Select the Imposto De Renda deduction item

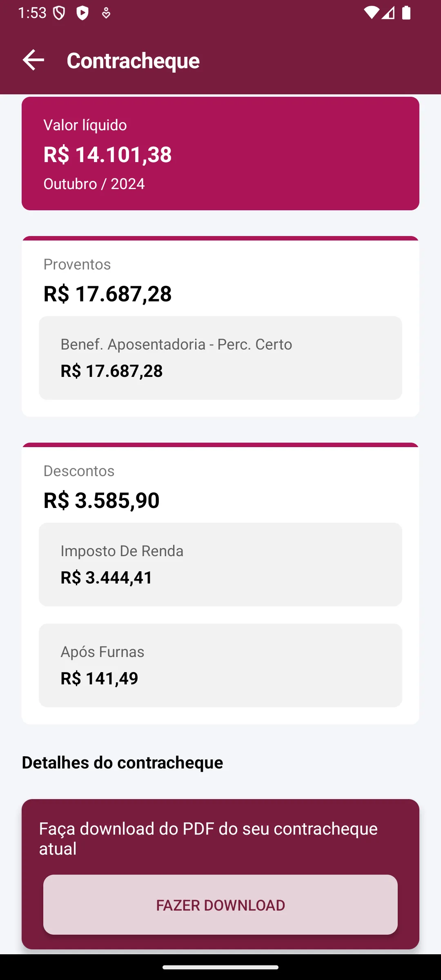tap(220, 564)
